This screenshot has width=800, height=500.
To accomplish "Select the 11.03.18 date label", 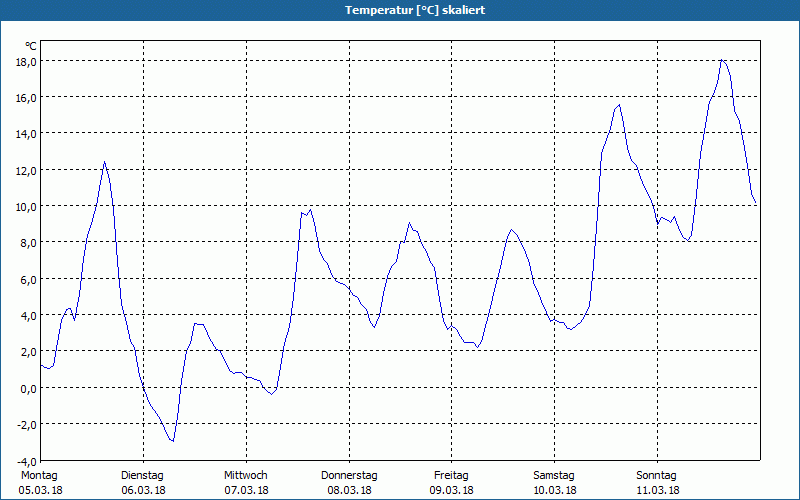I will coord(658,490).
